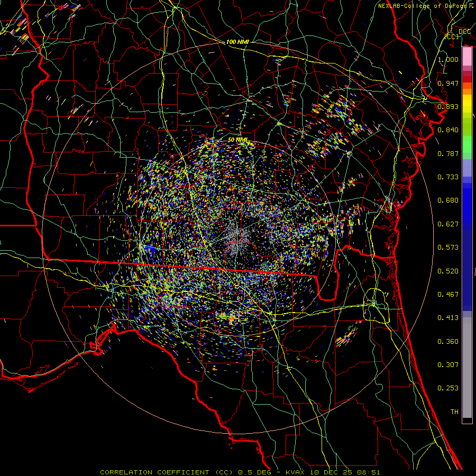Select the 0.733 legend value
The image size is (476, 476).
448,177
